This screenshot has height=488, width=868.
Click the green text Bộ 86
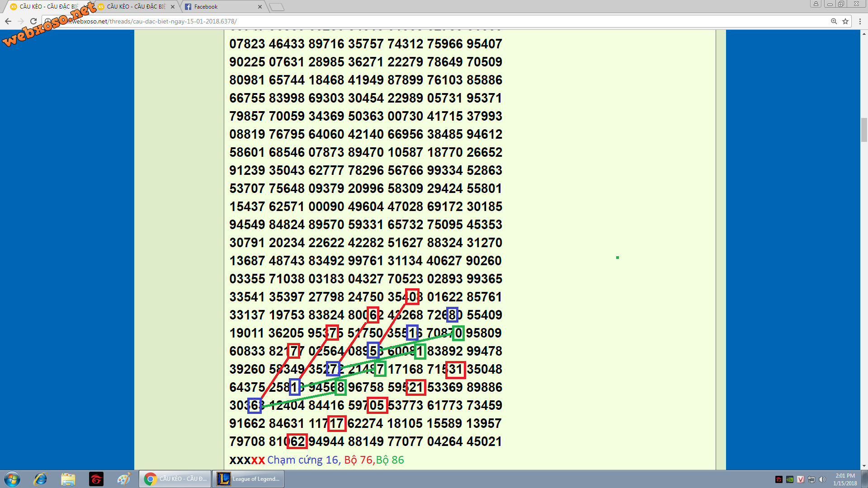pyautogui.click(x=390, y=460)
